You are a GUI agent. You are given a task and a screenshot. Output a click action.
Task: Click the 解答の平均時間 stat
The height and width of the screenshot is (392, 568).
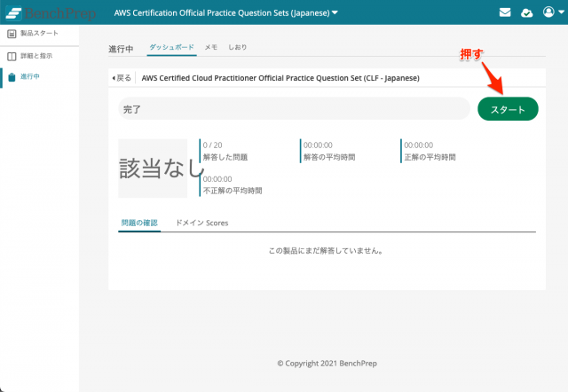tap(328, 151)
